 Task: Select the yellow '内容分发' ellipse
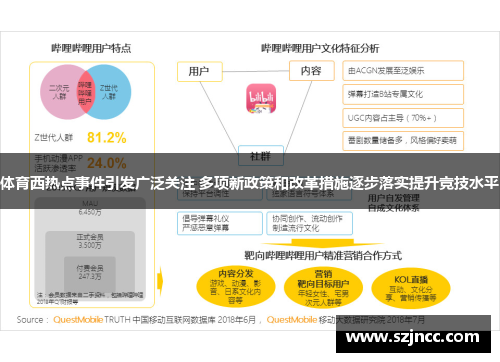(x=236, y=287)
